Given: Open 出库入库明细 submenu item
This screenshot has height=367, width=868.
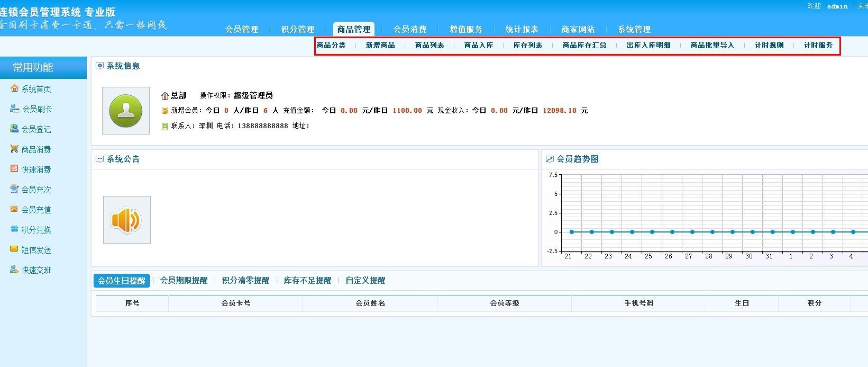Looking at the screenshot, I should (648, 46).
